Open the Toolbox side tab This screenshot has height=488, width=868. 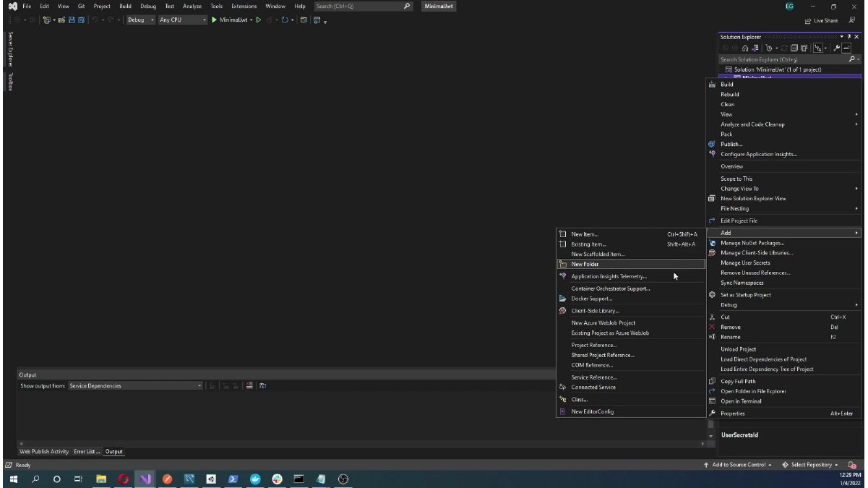click(x=10, y=82)
